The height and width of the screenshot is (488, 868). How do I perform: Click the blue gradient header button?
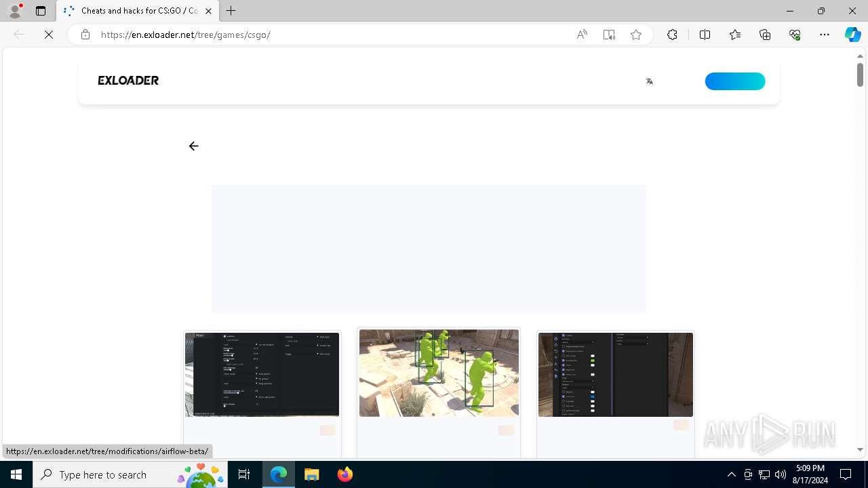(x=735, y=81)
